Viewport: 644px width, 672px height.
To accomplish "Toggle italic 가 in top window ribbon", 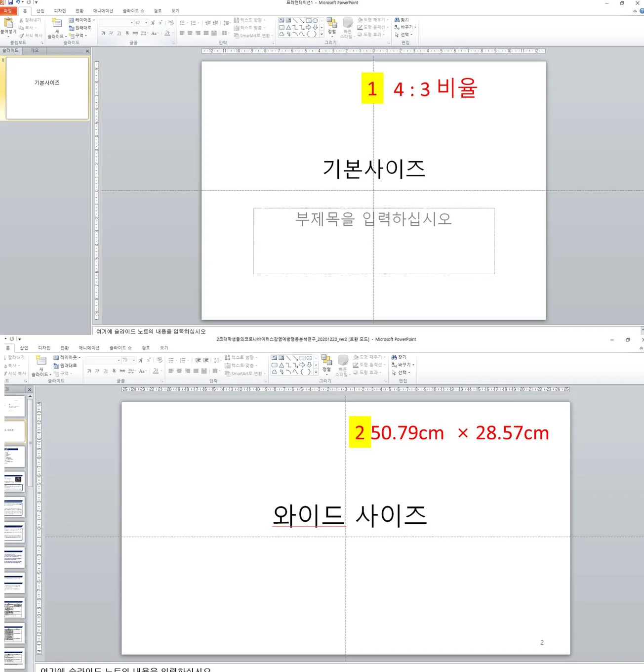I will (111, 33).
